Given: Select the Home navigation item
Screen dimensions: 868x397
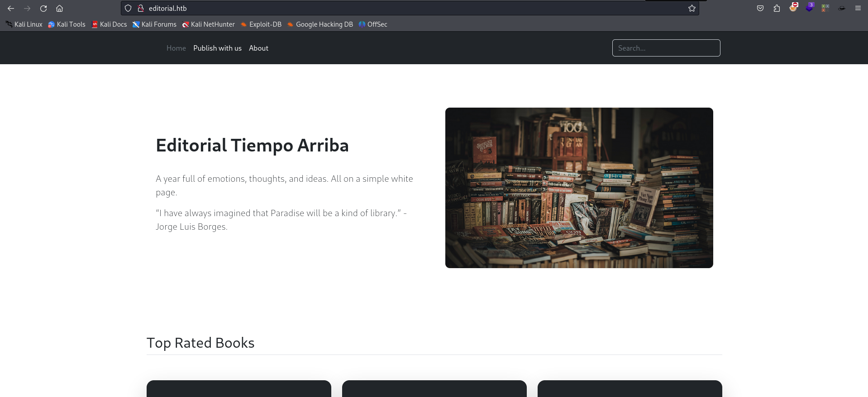Looking at the screenshot, I should [x=176, y=48].
